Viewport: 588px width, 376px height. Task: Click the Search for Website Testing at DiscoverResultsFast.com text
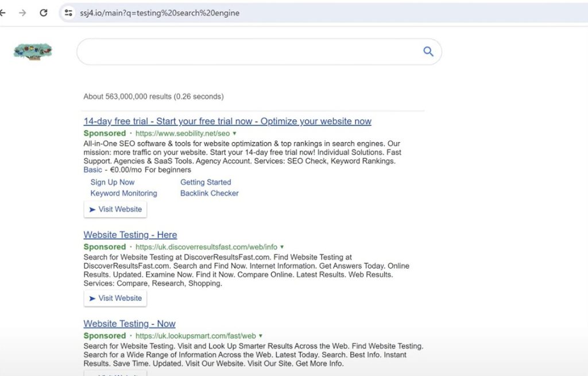pos(177,258)
